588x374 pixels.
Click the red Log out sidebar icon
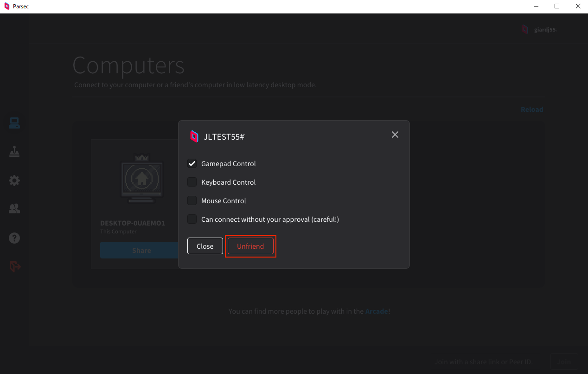15,266
